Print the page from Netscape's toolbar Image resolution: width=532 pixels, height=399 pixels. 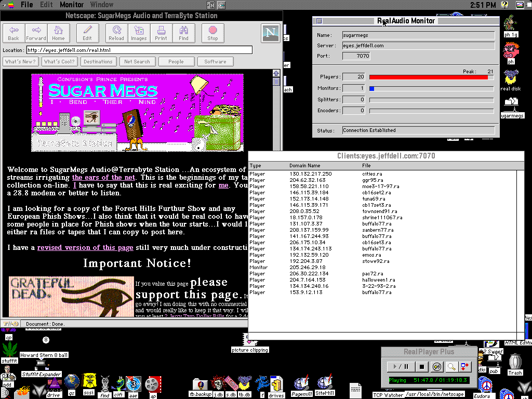(x=161, y=33)
